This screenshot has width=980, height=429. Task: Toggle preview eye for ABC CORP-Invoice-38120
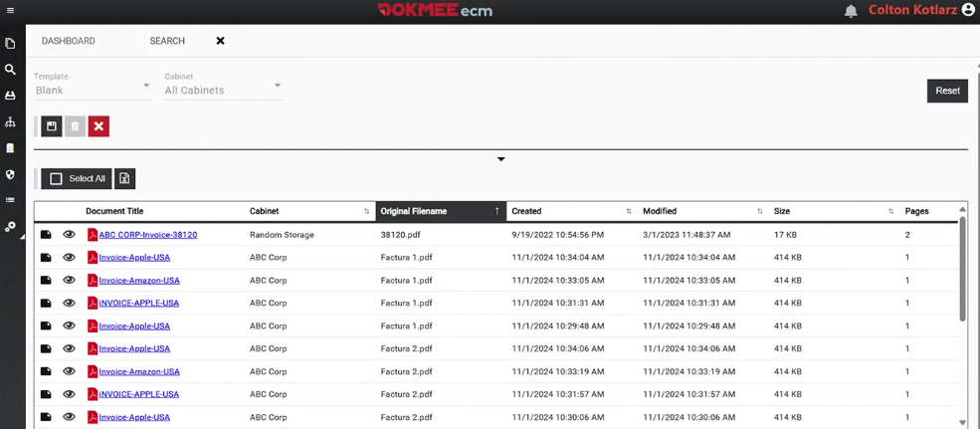[69, 235]
